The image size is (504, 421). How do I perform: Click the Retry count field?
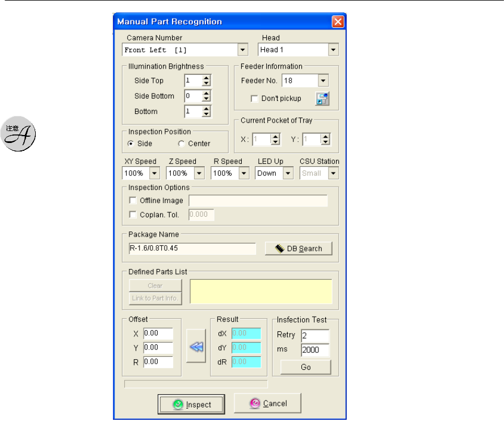316,335
